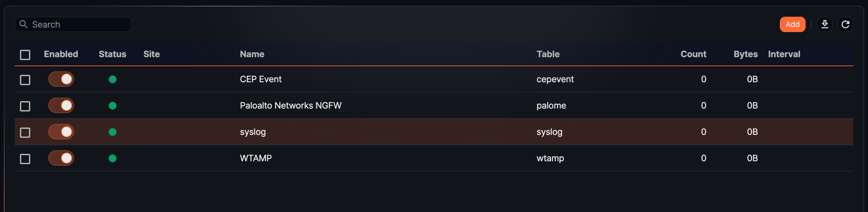Click the search magnifier icon
Image resolution: width=868 pixels, height=212 pixels.
tap(23, 24)
